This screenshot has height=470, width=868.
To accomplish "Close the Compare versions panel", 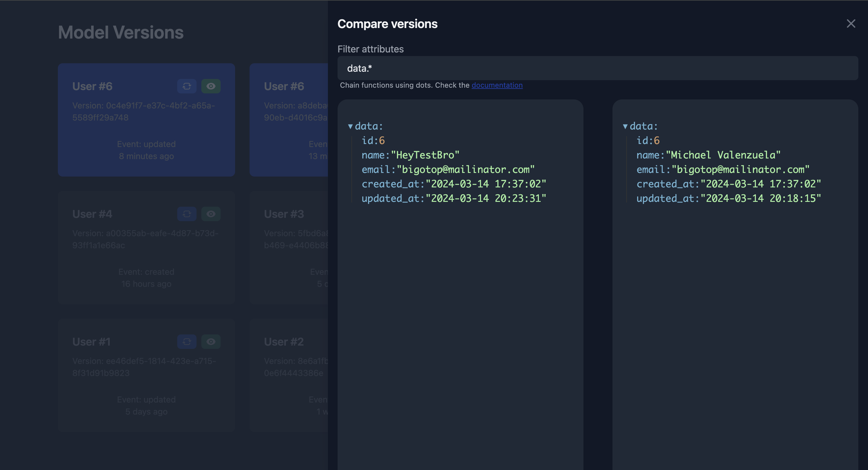I will [x=851, y=23].
